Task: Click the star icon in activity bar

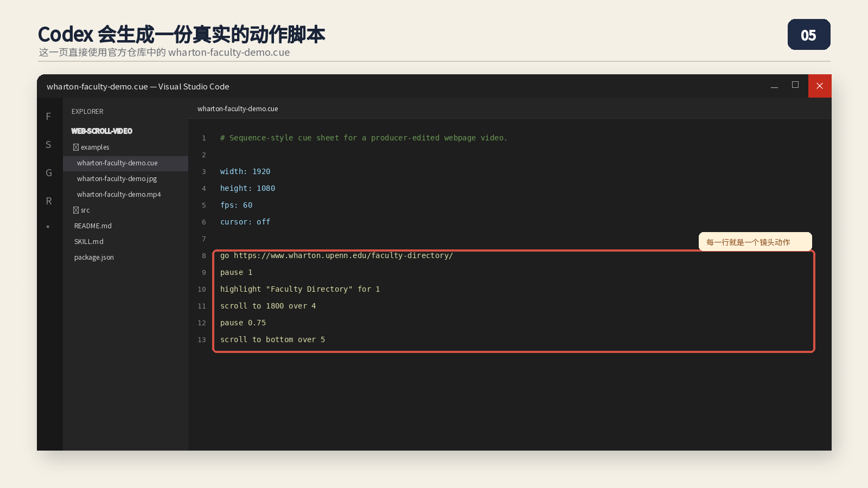Action: click(48, 227)
